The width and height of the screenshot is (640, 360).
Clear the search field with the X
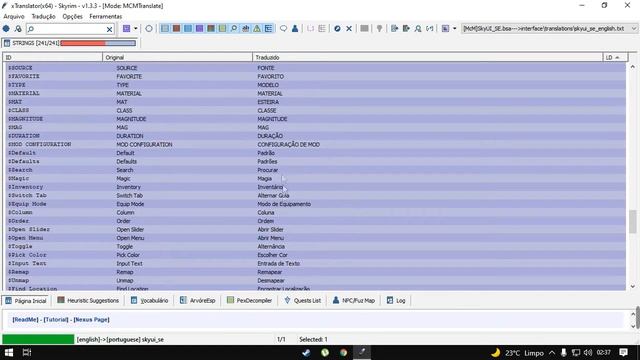pos(109,29)
